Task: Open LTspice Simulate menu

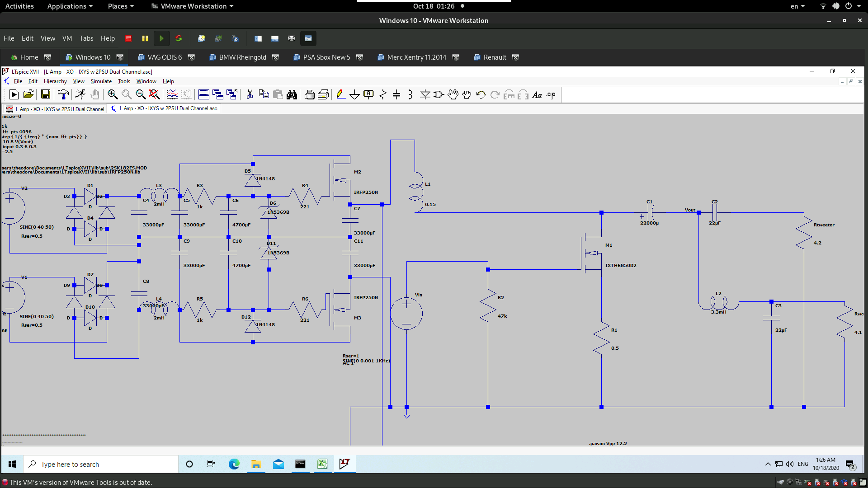Action: (101, 81)
